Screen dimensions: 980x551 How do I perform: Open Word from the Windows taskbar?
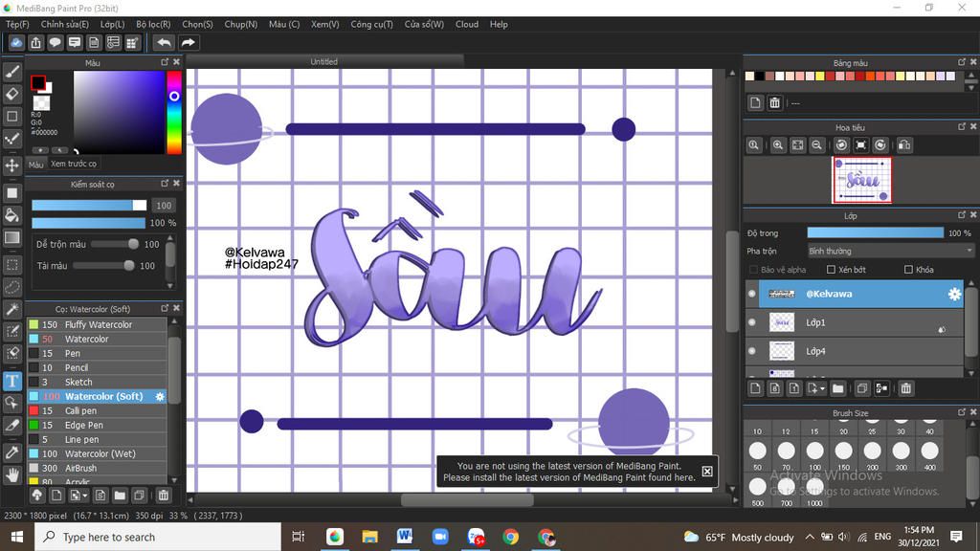click(405, 536)
